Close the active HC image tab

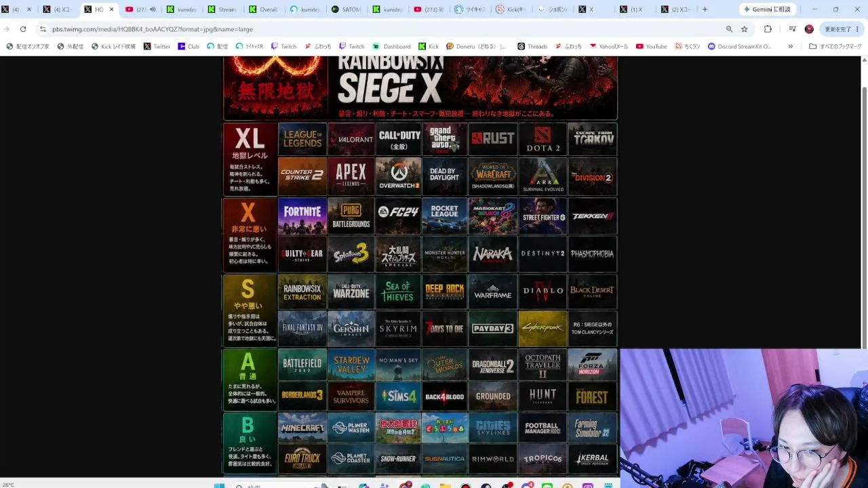click(111, 9)
